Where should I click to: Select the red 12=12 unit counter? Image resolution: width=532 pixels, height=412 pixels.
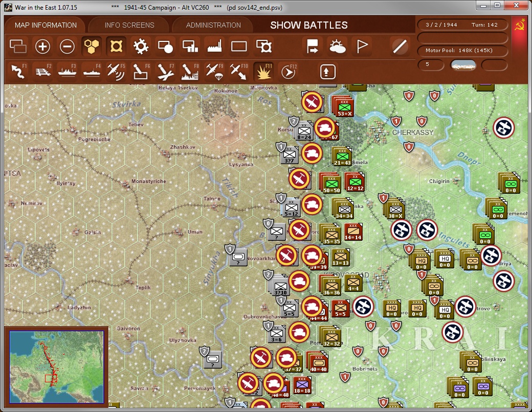pyautogui.click(x=355, y=182)
